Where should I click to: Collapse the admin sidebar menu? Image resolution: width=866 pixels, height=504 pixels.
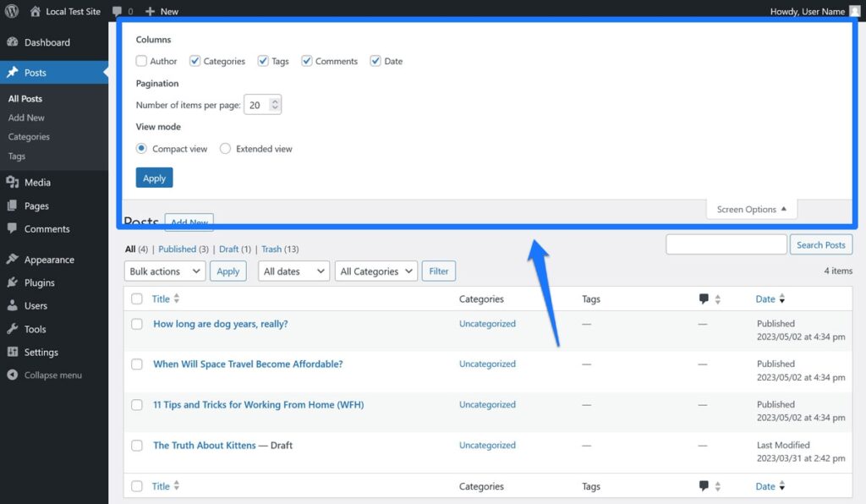coord(47,375)
